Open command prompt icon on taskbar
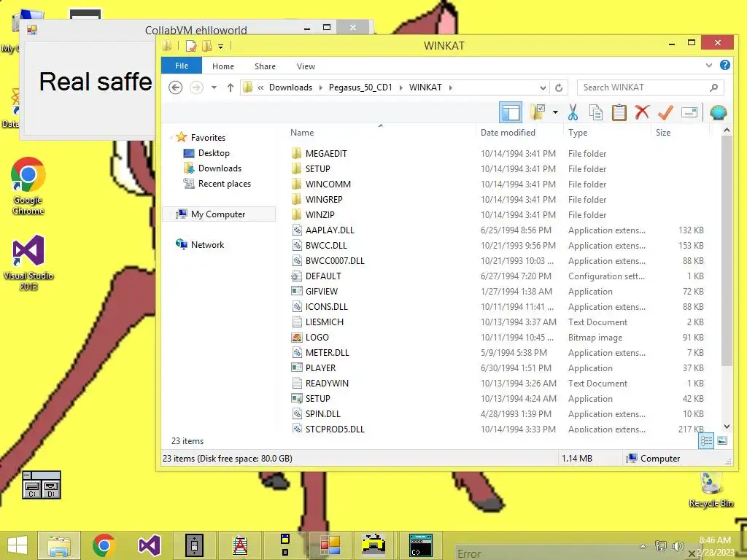The height and width of the screenshot is (560, 747). 421,545
